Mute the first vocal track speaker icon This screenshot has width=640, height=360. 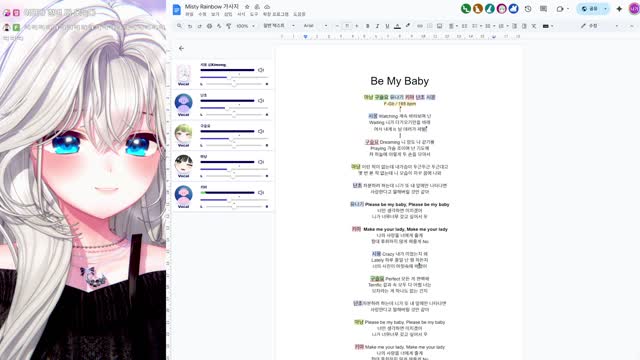(261, 70)
